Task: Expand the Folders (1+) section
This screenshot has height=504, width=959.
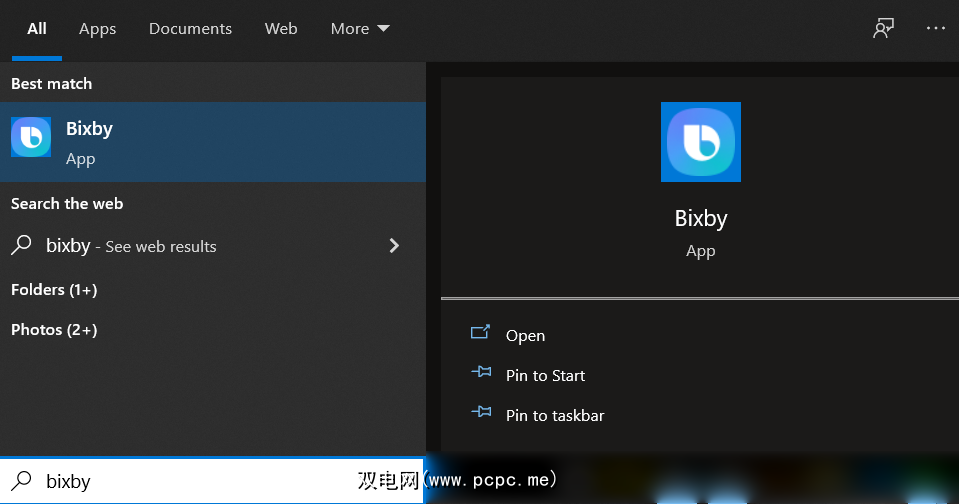Action: [x=54, y=290]
